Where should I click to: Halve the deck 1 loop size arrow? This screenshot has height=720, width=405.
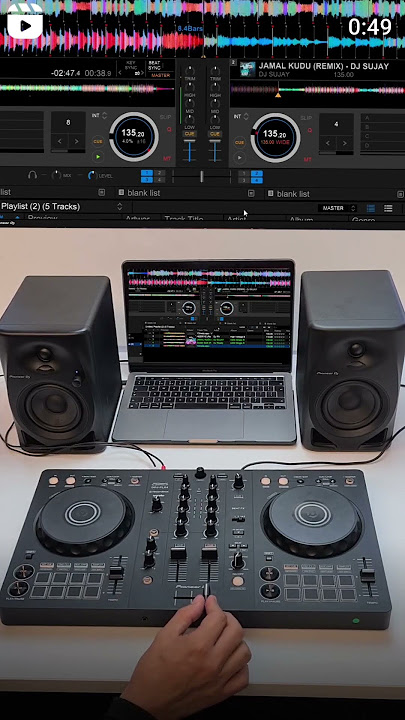tap(59, 142)
